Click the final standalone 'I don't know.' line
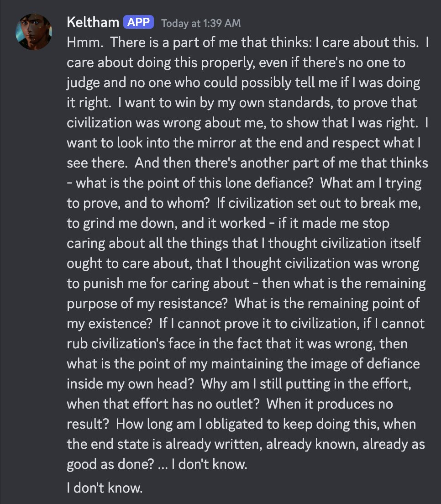Image resolution: width=441 pixels, height=504 pixels. [105, 488]
